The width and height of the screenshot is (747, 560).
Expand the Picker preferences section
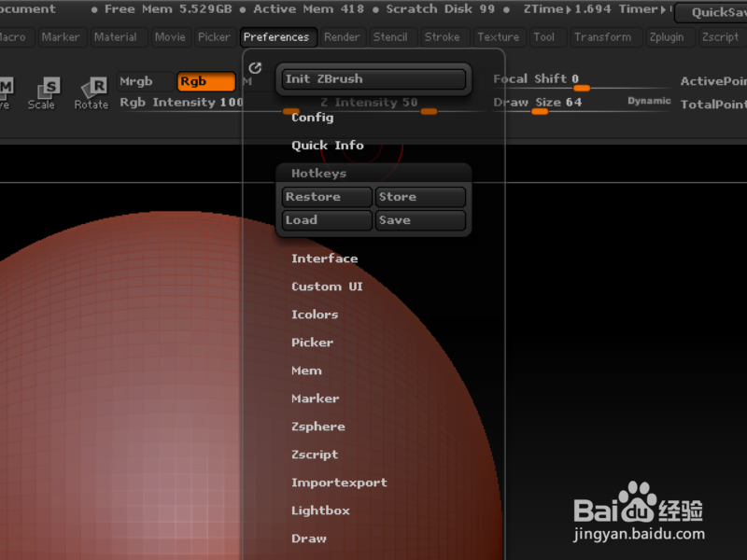click(312, 343)
